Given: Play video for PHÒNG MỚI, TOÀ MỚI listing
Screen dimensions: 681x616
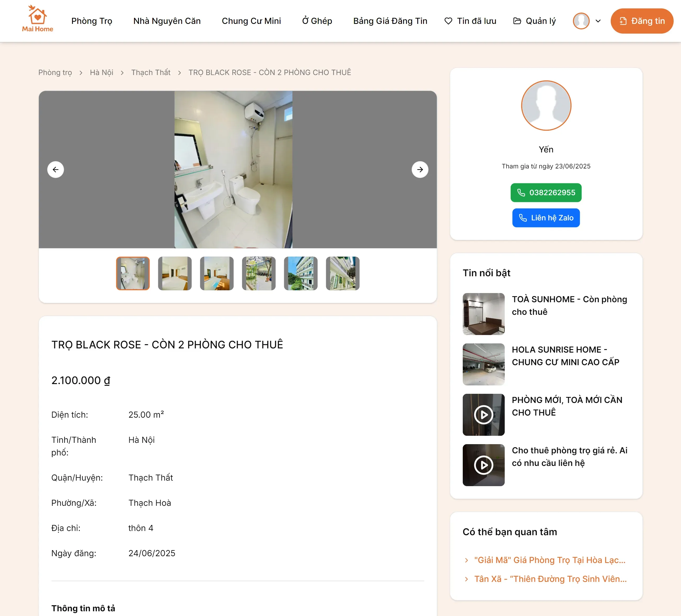Looking at the screenshot, I should tap(483, 415).
